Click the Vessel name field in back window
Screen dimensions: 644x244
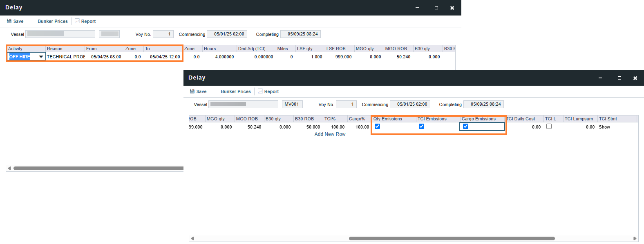click(60, 34)
